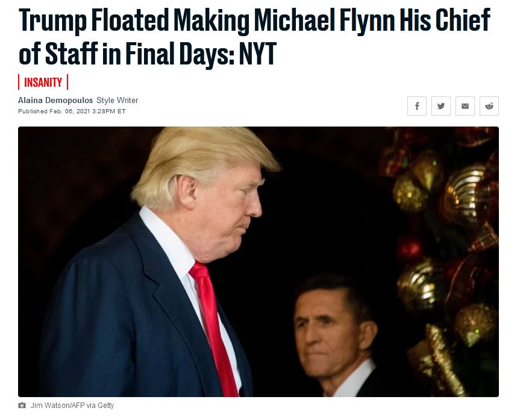
Task: Share the article on Facebook
Action: 417,106
